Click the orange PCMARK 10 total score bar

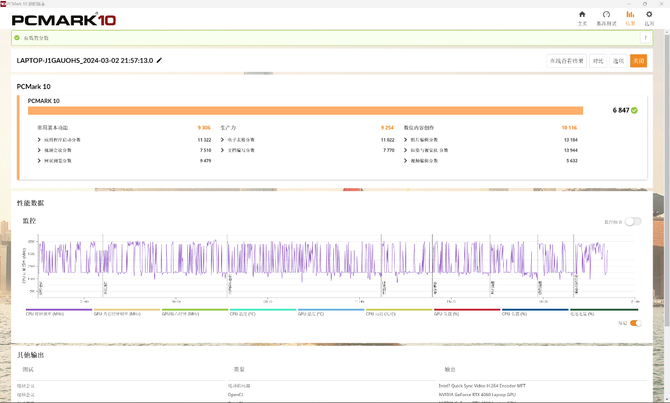click(305, 111)
